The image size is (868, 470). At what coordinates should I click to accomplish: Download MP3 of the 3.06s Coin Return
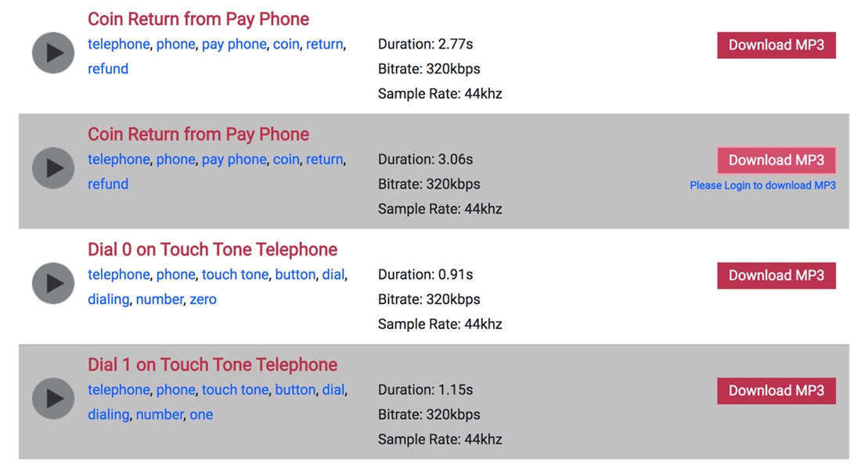pyautogui.click(x=776, y=161)
